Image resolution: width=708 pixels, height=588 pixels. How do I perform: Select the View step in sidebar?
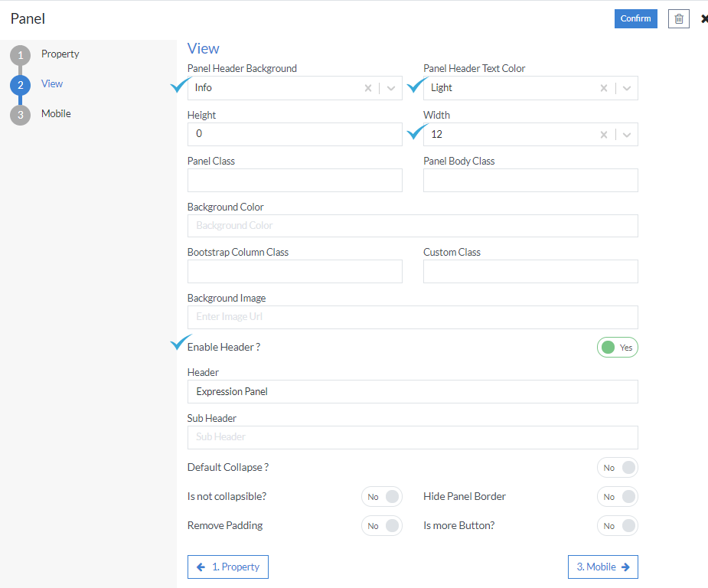tap(52, 83)
